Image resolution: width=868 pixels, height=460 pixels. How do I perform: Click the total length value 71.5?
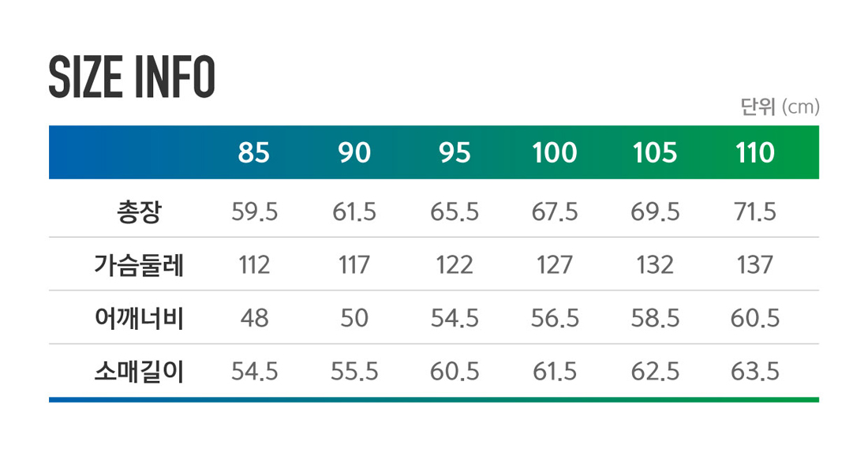pyautogui.click(x=755, y=212)
